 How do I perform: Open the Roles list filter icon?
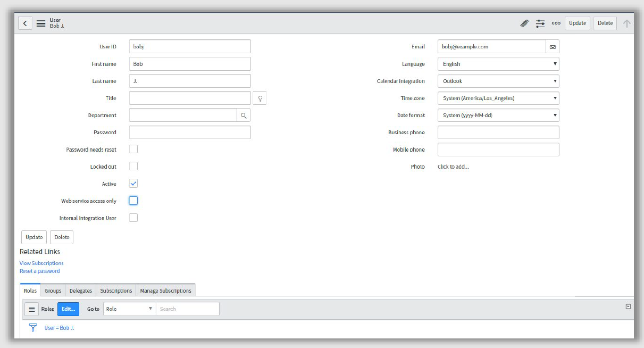point(32,327)
